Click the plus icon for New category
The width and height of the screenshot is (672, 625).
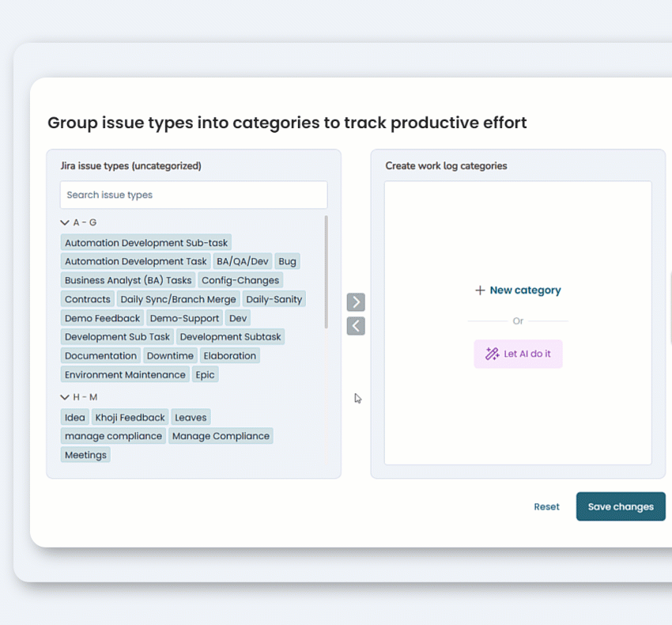[x=480, y=290]
